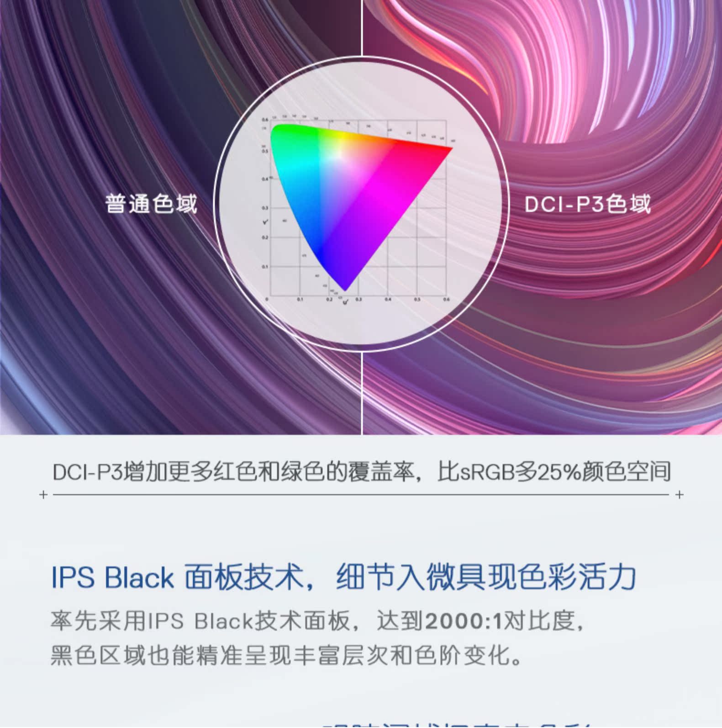Click the u' axis label on chart

click(345, 303)
